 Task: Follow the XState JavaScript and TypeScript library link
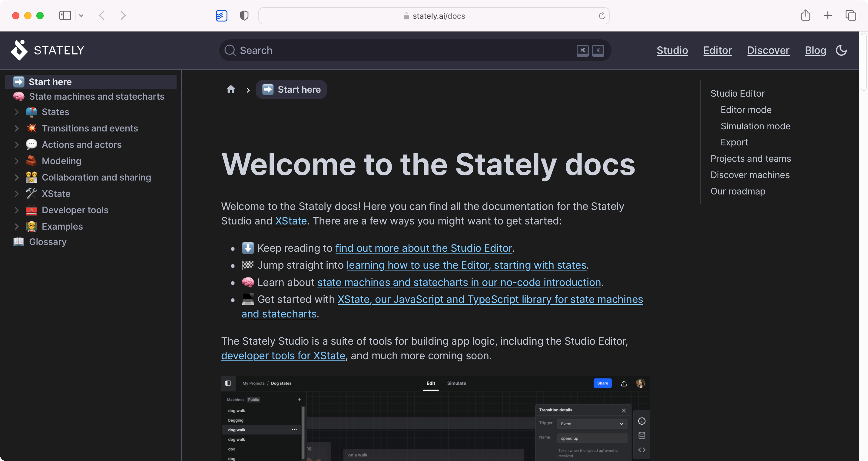pyautogui.click(x=490, y=299)
